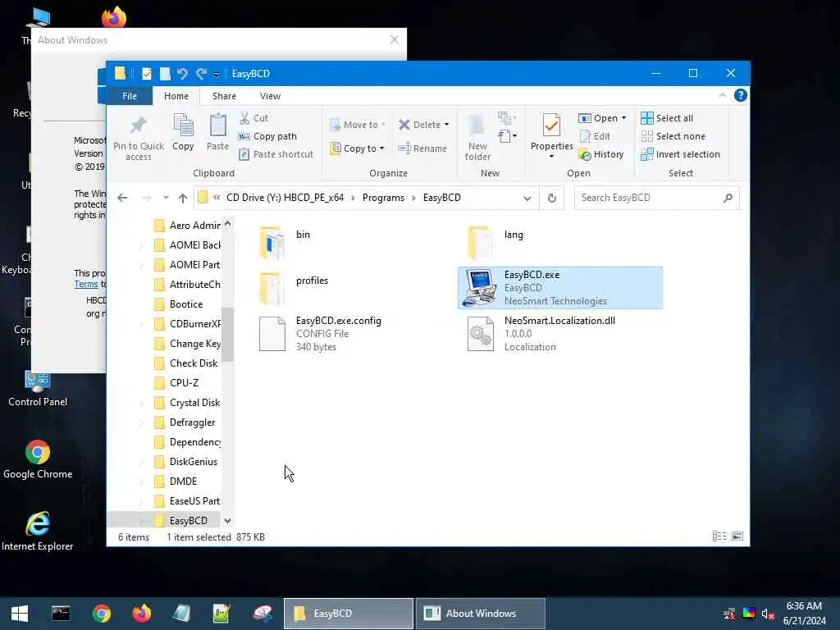Click the Undo icon in title bar
Viewport: 840px width, 630px height.
point(182,73)
